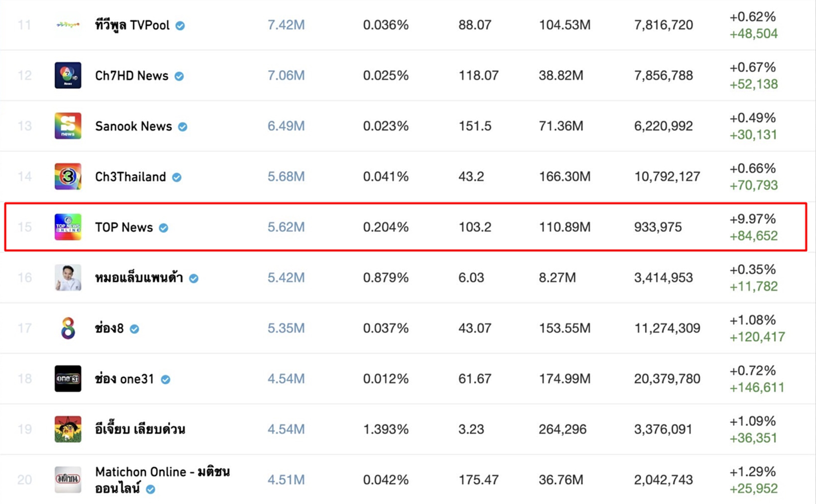This screenshot has width=816, height=504.
Task: Select the 110.89M value
Action: coord(565,227)
